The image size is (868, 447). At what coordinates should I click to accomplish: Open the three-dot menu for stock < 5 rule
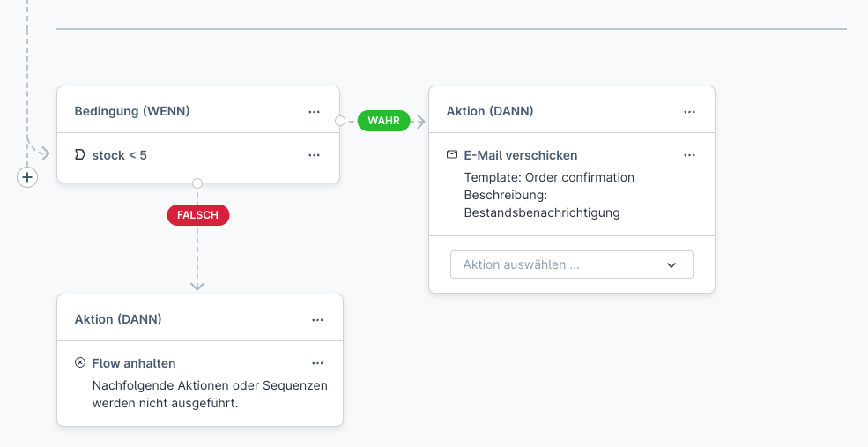click(x=315, y=155)
